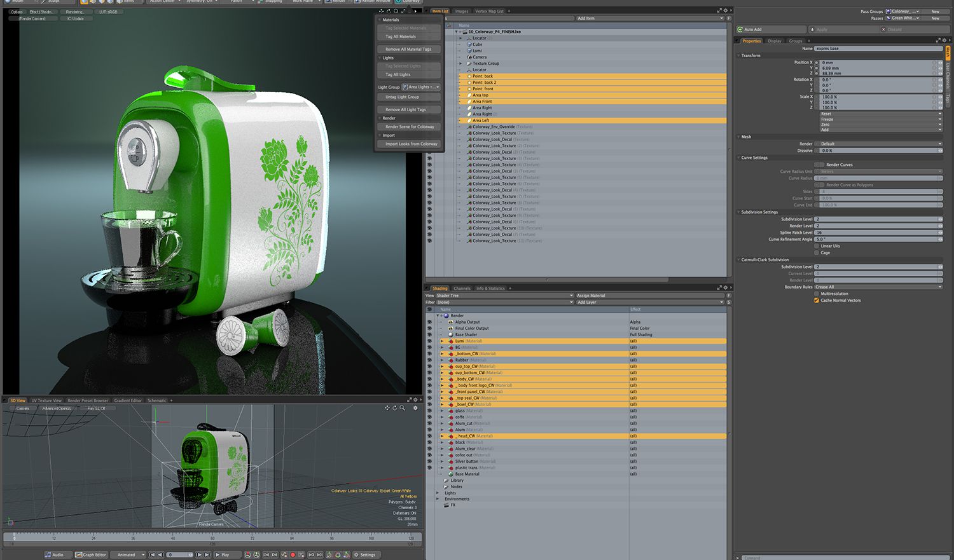Toggle visibility eye of the Rubber material
Viewport: 954px width, 560px height.
pos(429,360)
